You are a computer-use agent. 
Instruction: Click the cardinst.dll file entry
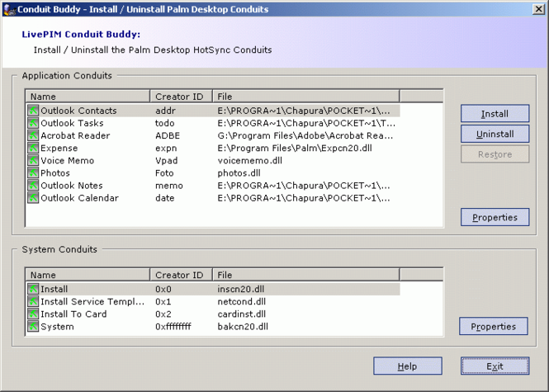pos(242,314)
